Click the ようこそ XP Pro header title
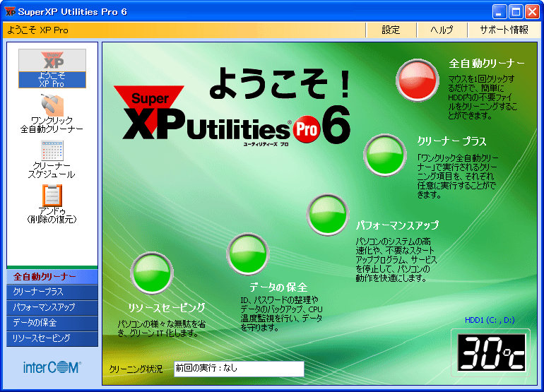544x392 pixels. [37, 30]
